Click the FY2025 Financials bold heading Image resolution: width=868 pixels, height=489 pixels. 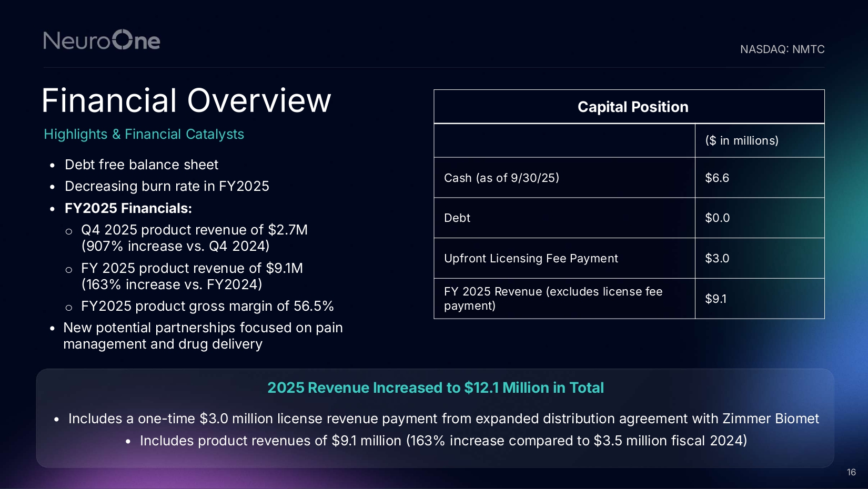click(x=128, y=209)
